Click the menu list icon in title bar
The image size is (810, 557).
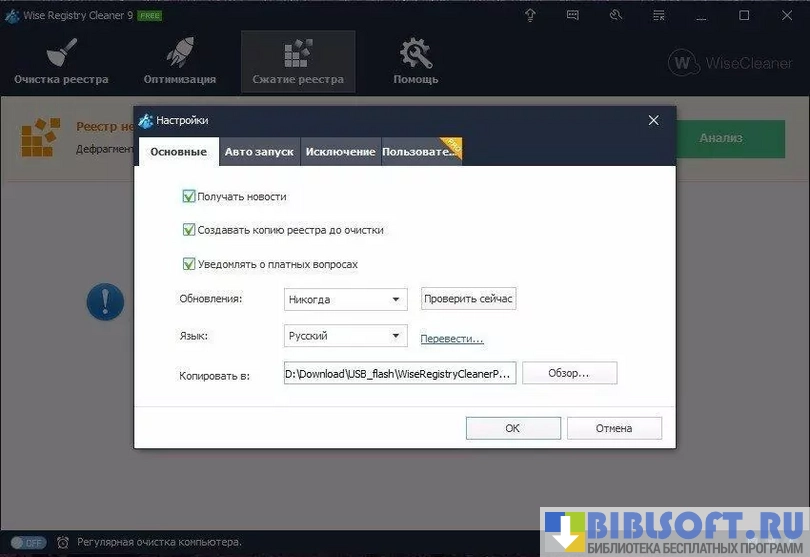pos(658,15)
